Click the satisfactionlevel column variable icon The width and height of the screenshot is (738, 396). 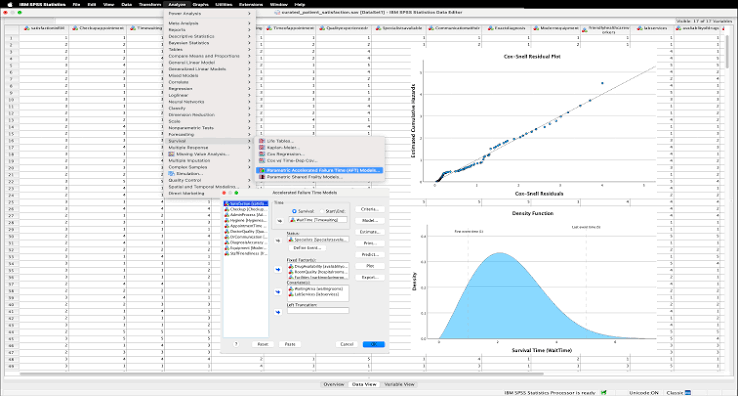coord(26,28)
